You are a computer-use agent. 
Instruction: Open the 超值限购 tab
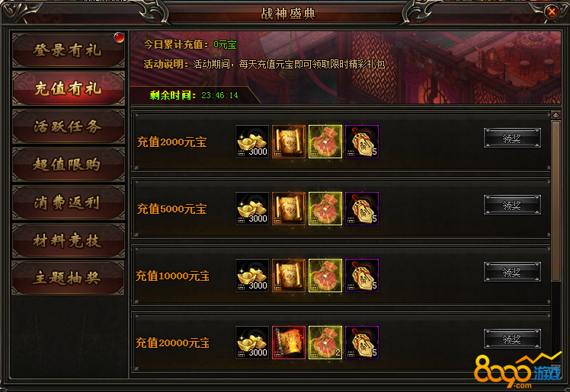click(x=69, y=164)
